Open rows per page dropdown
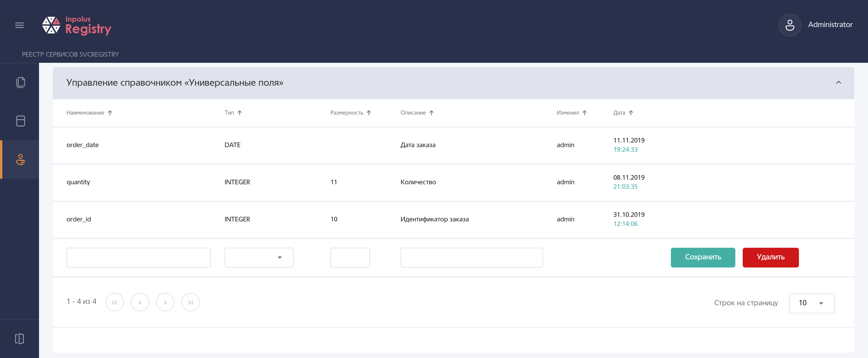This screenshot has height=358, width=868. [812, 303]
